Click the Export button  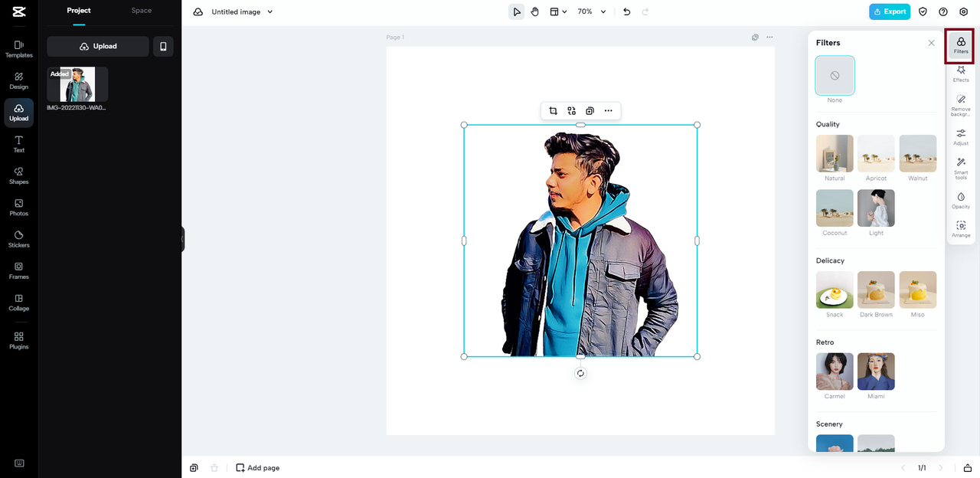point(890,11)
